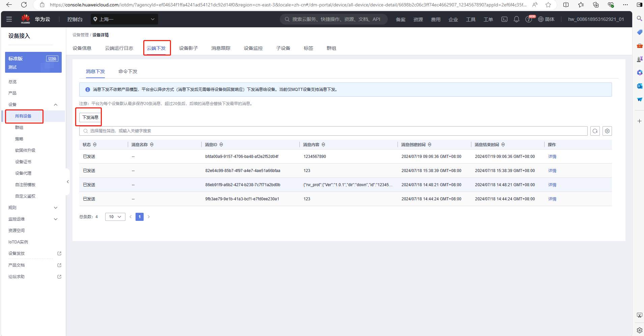Viewport: 644px width, 336px height.
Task: Collapse the 设备 sidebar section
Action: click(x=56, y=105)
